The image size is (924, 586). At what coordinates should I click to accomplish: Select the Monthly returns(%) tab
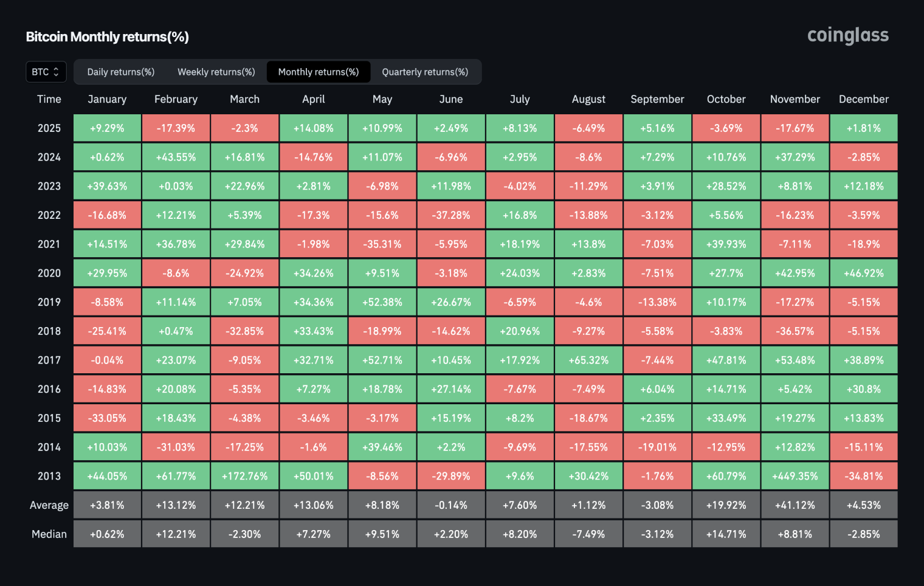click(x=319, y=72)
